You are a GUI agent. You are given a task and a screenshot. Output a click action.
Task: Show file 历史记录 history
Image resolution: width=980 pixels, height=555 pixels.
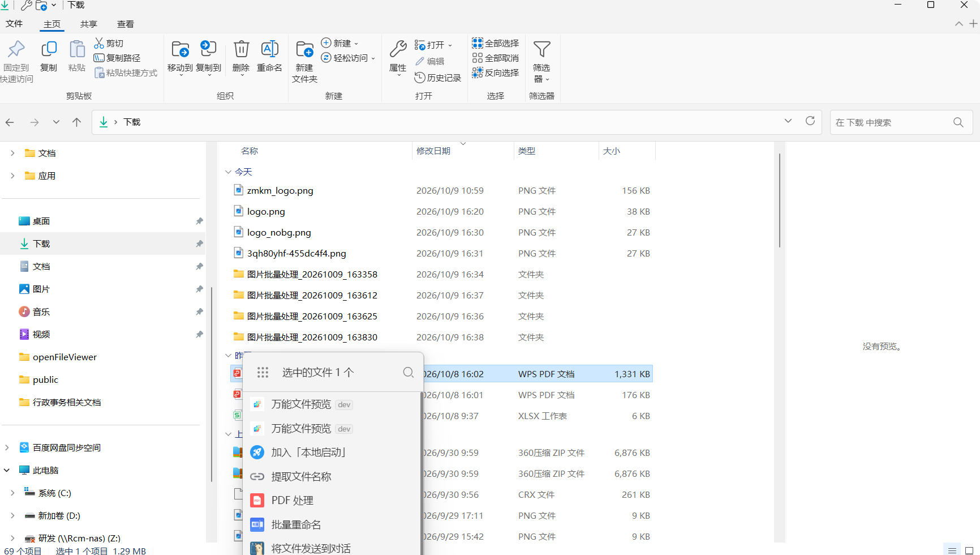pyautogui.click(x=438, y=78)
